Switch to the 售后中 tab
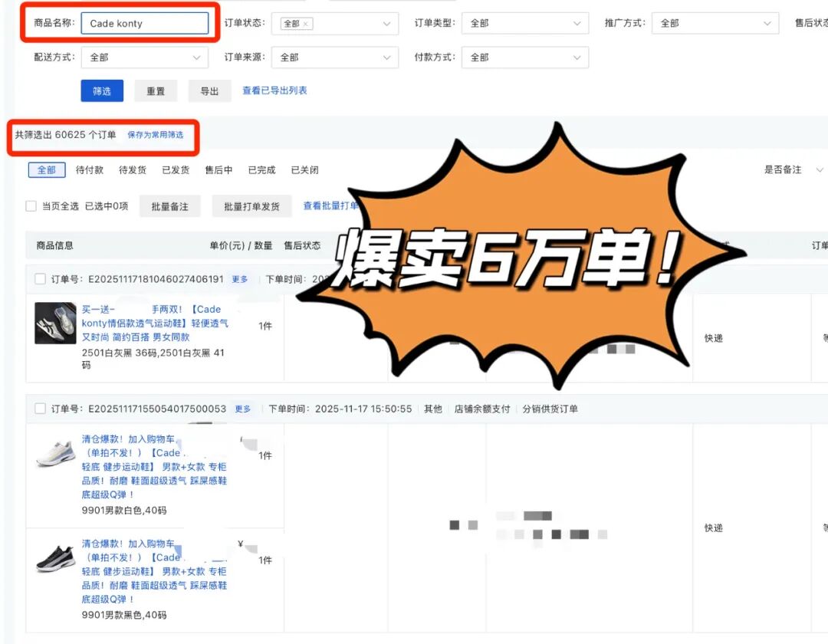This screenshot has height=644, width=828. (x=219, y=169)
